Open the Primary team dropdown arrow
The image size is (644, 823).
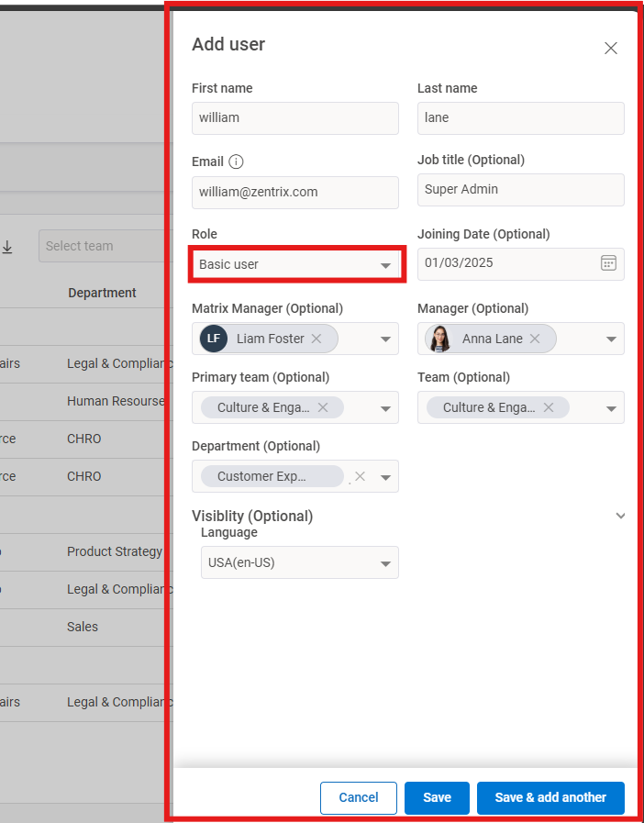(x=386, y=408)
